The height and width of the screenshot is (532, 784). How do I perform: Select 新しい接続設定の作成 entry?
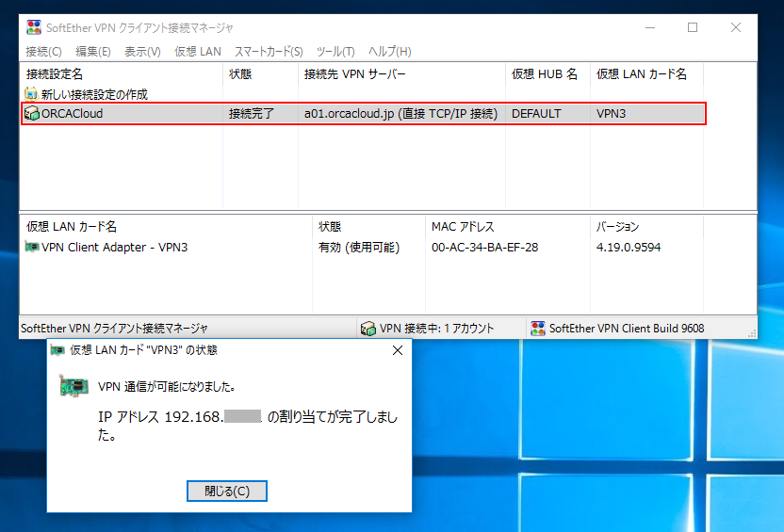pos(94,94)
